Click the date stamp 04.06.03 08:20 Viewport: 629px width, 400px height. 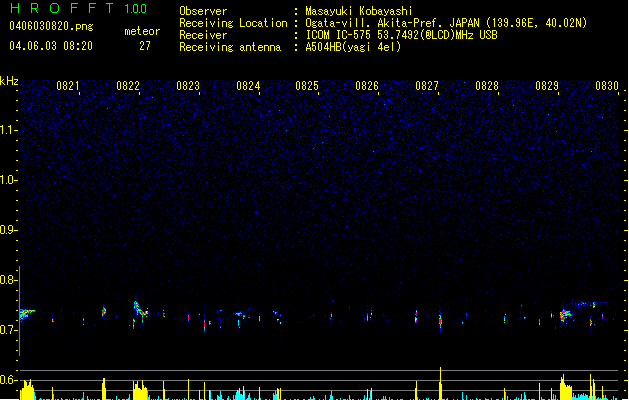(x=51, y=46)
